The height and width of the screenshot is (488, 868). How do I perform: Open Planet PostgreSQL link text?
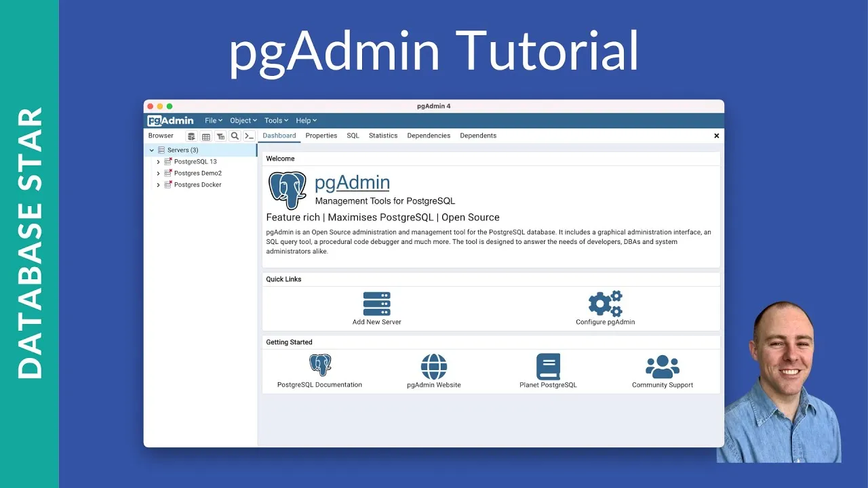pyautogui.click(x=548, y=385)
